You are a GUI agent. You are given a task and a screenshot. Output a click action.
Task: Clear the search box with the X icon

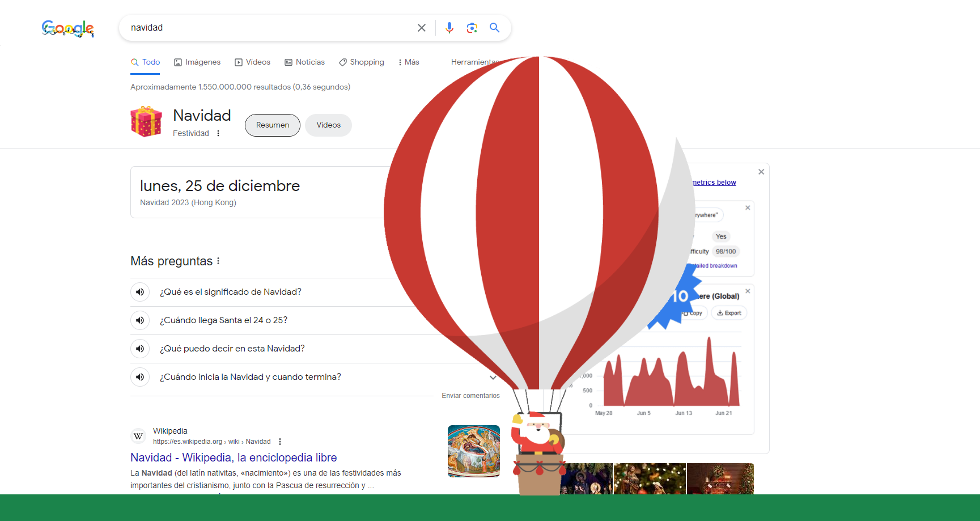click(x=422, y=28)
